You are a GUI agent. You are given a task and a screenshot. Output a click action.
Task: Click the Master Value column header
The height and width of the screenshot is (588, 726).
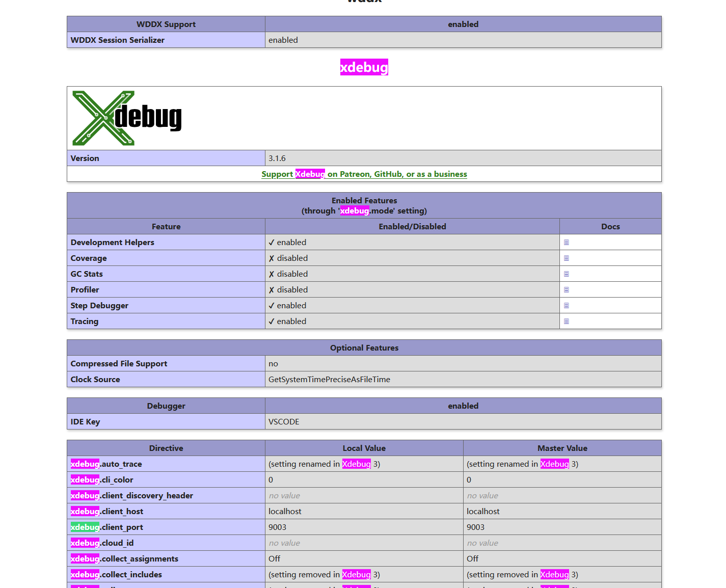(x=562, y=448)
